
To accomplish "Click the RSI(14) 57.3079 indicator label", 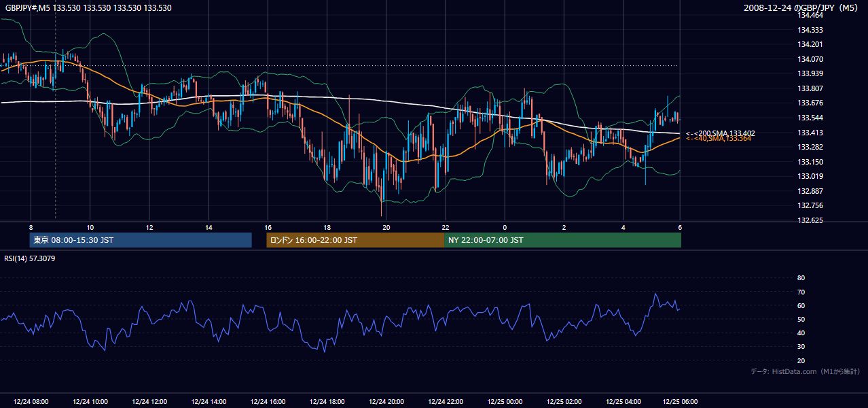I will click(x=30, y=258).
